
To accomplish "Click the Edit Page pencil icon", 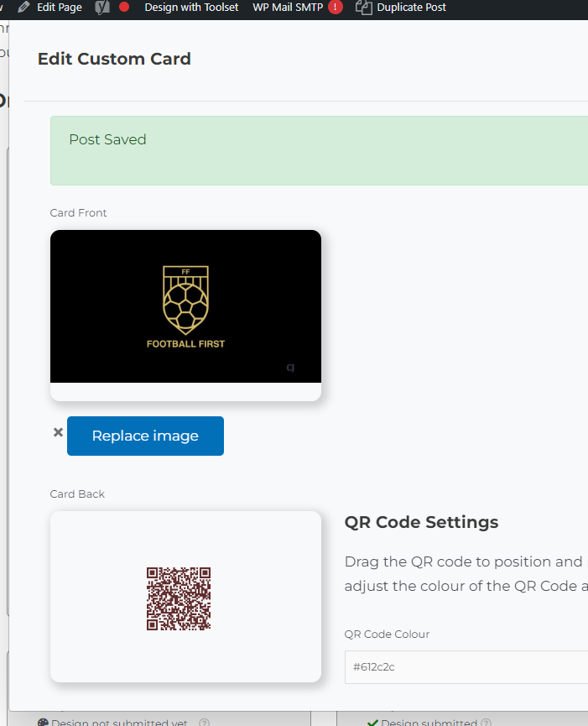I will 23,7.
